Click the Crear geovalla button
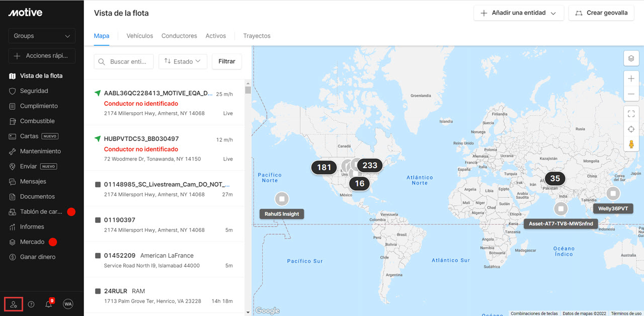Viewport: 644px width, 316px height. coord(601,13)
